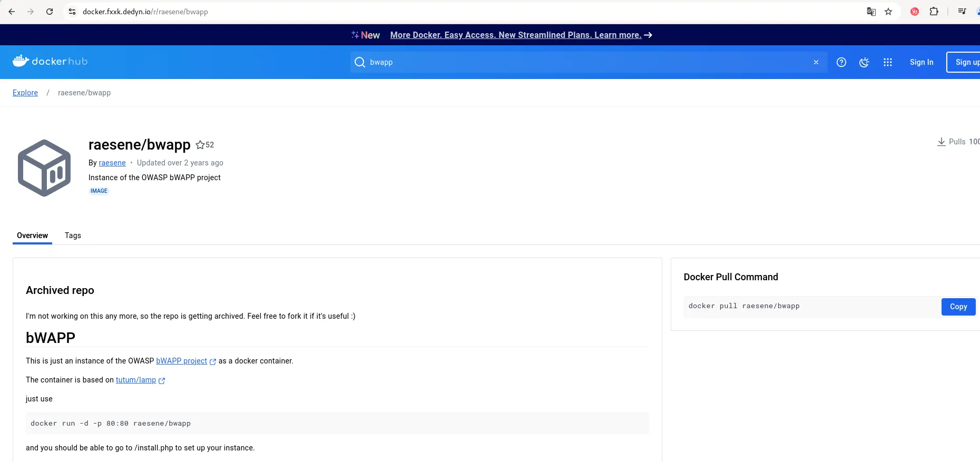
Task: Open the red extension icon
Action: pos(915,12)
